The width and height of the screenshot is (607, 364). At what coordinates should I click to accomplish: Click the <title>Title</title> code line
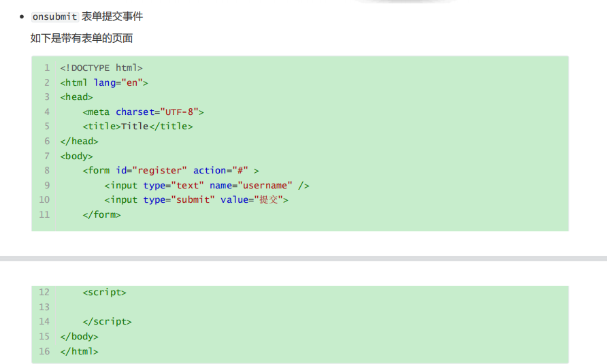[x=138, y=127]
